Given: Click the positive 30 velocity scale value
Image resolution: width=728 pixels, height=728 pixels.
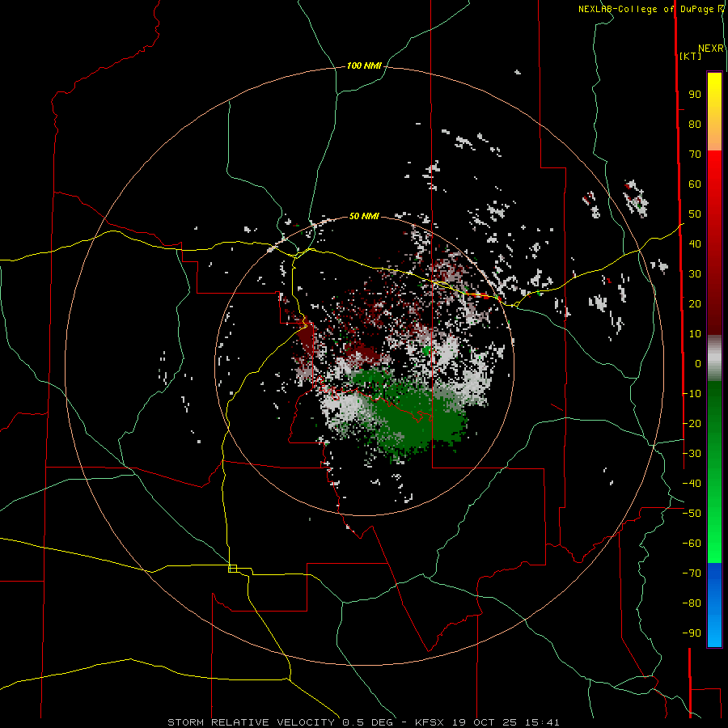Looking at the screenshot, I should [695, 274].
